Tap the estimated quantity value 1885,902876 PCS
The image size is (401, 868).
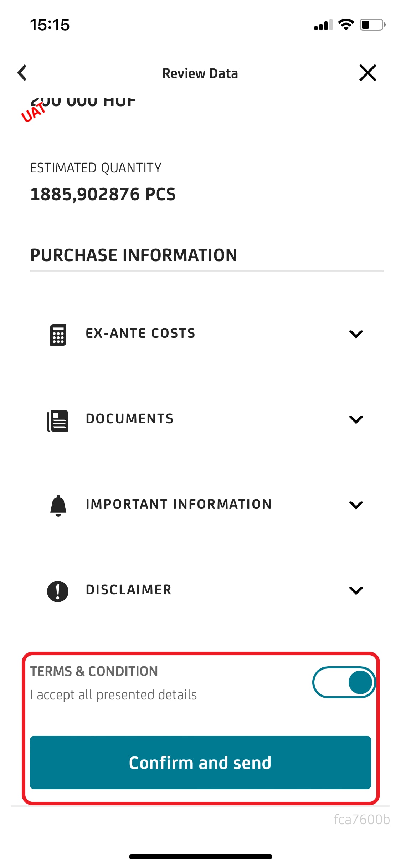pyautogui.click(x=103, y=195)
